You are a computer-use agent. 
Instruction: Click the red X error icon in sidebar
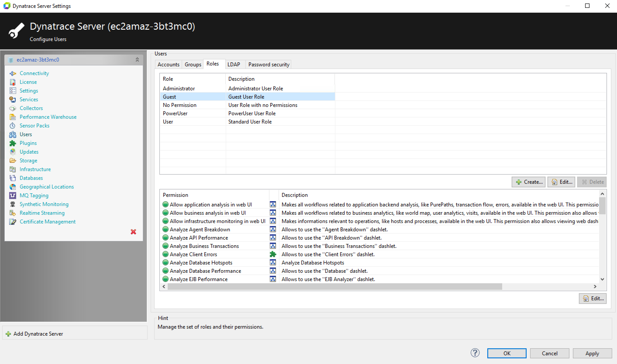pyautogui.click(x=134, y=231)
